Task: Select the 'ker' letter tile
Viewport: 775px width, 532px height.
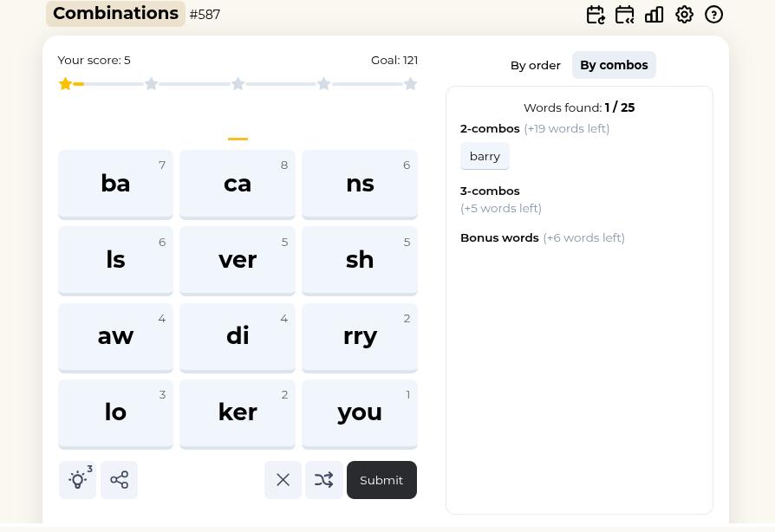Action: pos(238,412)
